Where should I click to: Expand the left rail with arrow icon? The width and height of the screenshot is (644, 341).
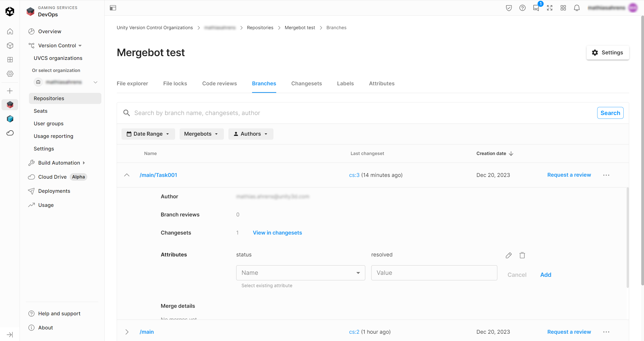[10, 334]
